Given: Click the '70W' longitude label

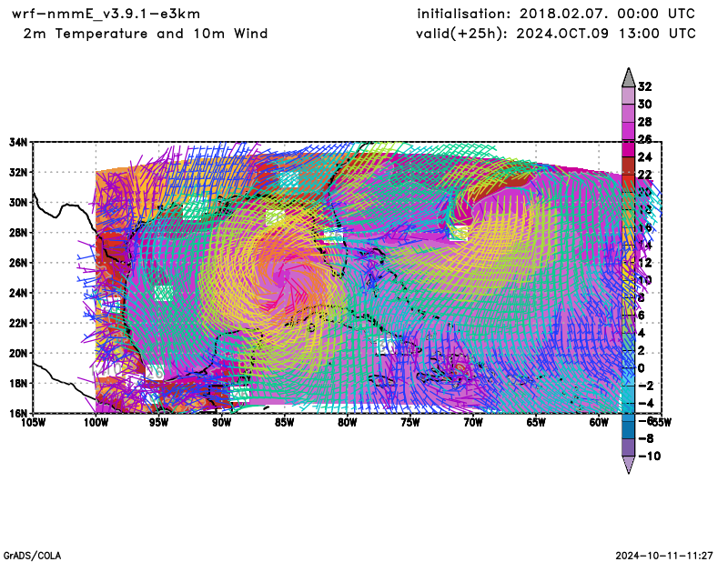Looking at the screenshot, I should 472,422.
